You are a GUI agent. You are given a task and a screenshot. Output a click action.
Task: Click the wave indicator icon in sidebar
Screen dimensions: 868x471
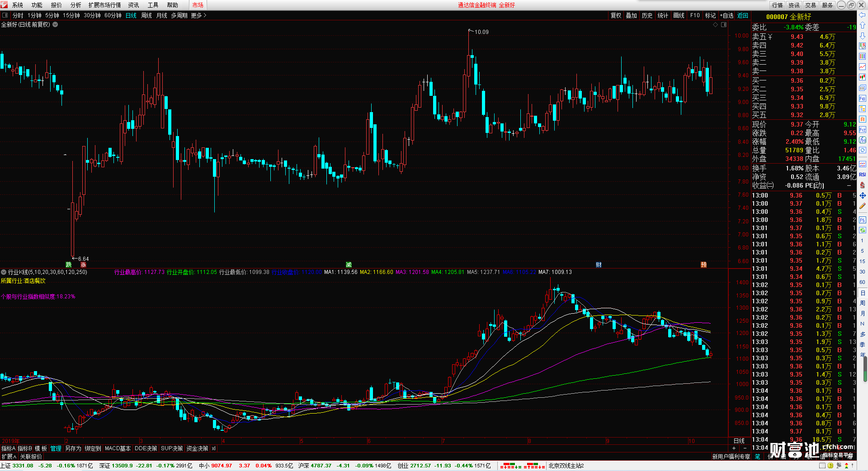(863, 164)
